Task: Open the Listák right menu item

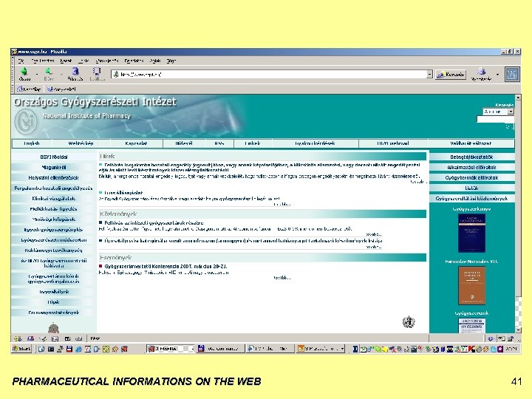Action: pos(471,188)
